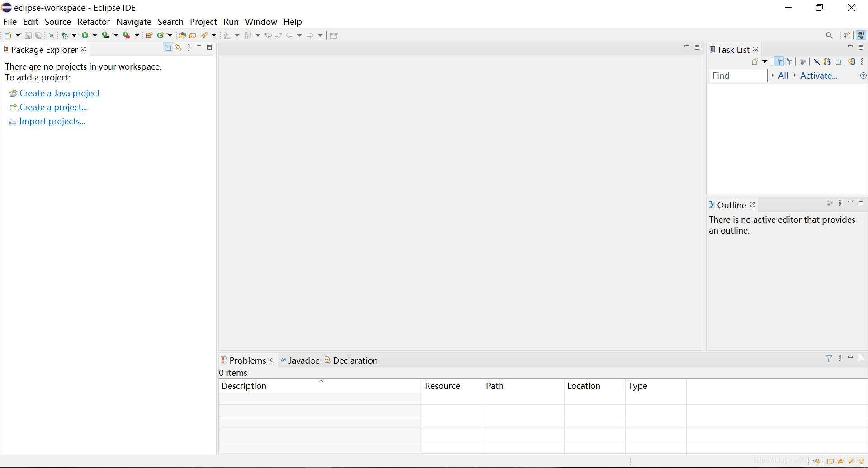Click the Next Annotation toolbar icon
868x468 pixels.
click(227, 35)
